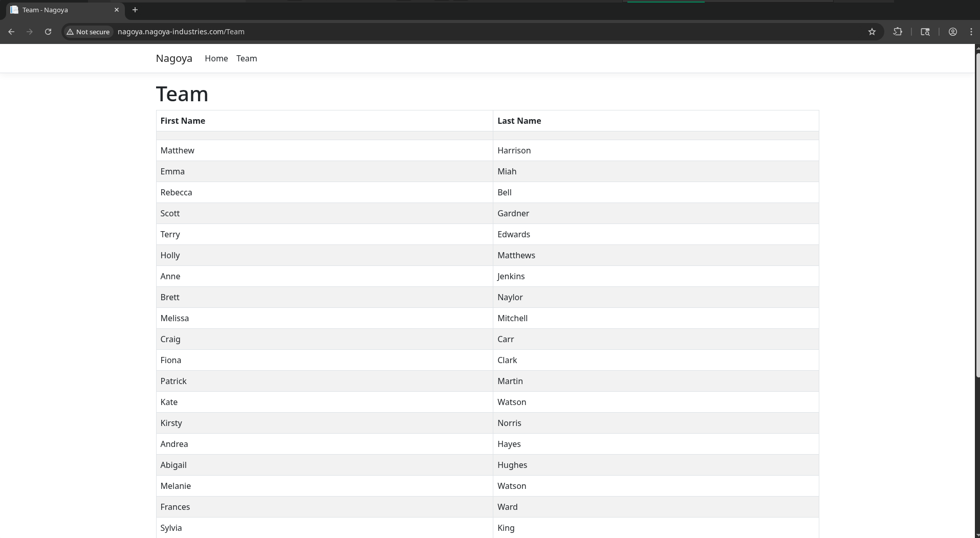
Task: Bookmark this page with the star icon
Action: 872,32
